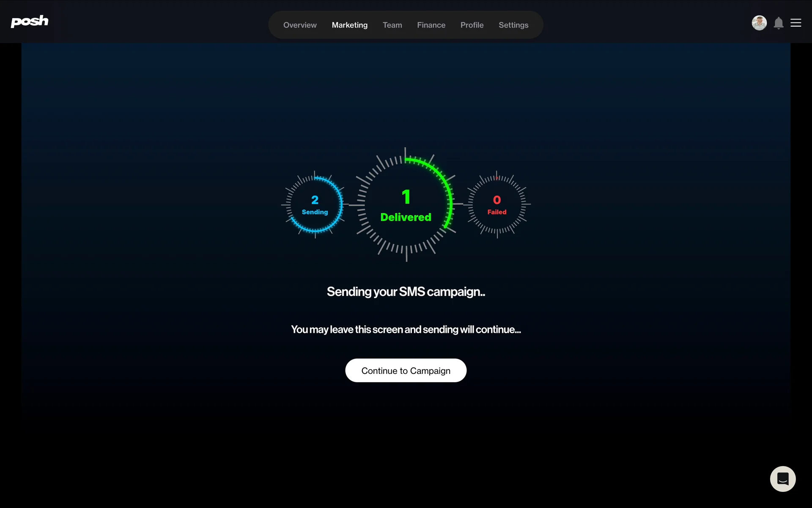
Task: Click the "You may leave this screen" message
Action: pos(406,329)
